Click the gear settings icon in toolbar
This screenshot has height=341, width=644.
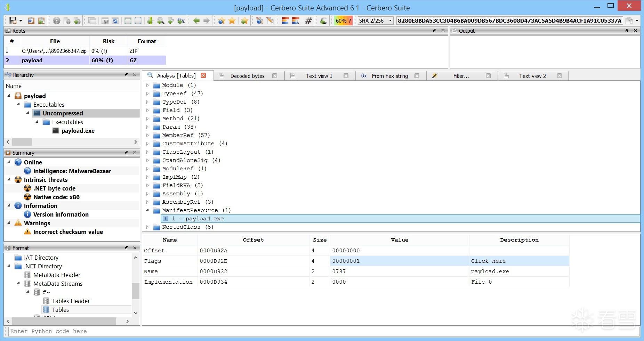pyautogui.click(x=56, y=21)
